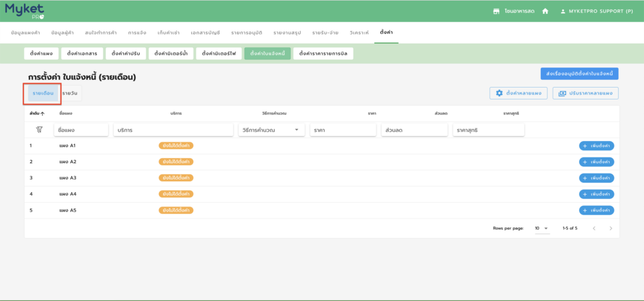Image resolution: width=644 pixels, height=301 pixels.
Task: Open the วิธีการคำนวณ filter dropdown
Action: [272, 130]
